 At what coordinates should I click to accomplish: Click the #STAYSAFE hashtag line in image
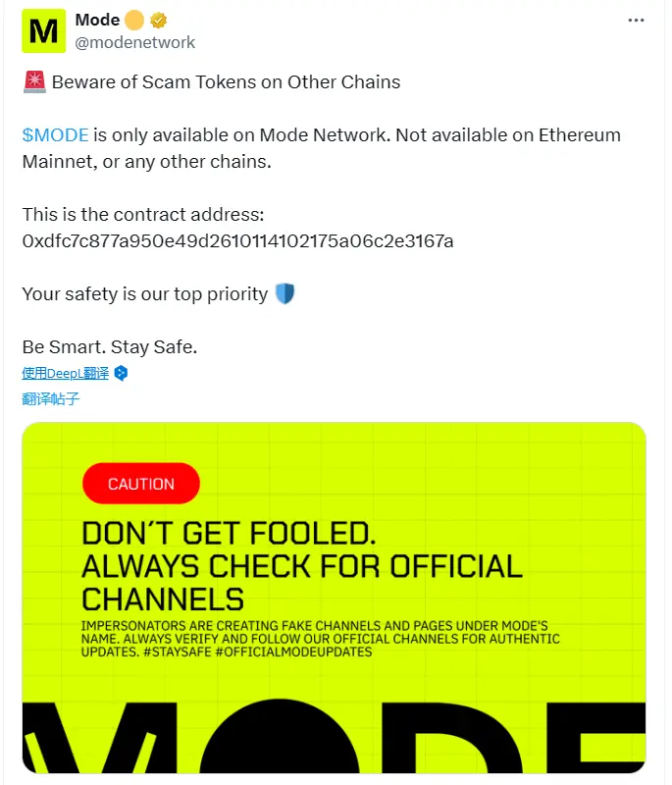pyautogui.click(x=226, y=652)
